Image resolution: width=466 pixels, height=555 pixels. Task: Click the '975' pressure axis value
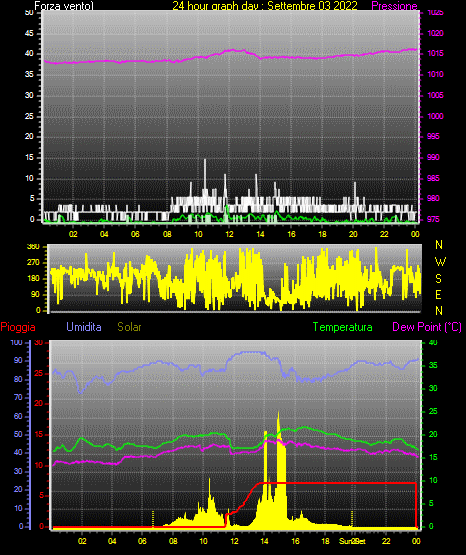coord(433,219)
